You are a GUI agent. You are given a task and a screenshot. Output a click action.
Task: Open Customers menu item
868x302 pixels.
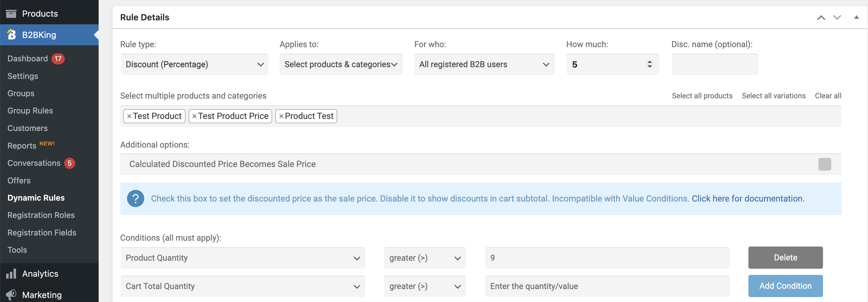point(27,129)
